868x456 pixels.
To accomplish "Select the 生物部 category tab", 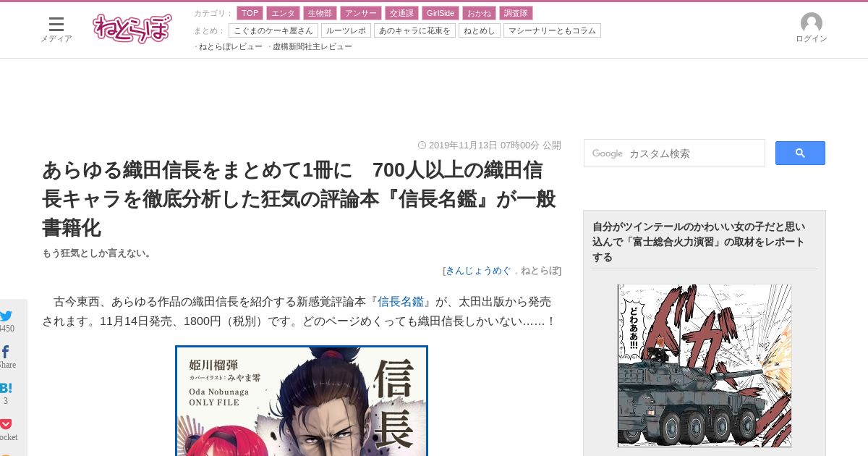I will (320, 13).
